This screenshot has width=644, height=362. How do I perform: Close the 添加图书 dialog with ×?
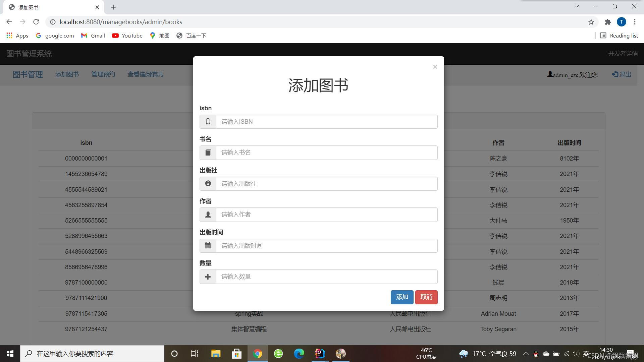point(435,67)
